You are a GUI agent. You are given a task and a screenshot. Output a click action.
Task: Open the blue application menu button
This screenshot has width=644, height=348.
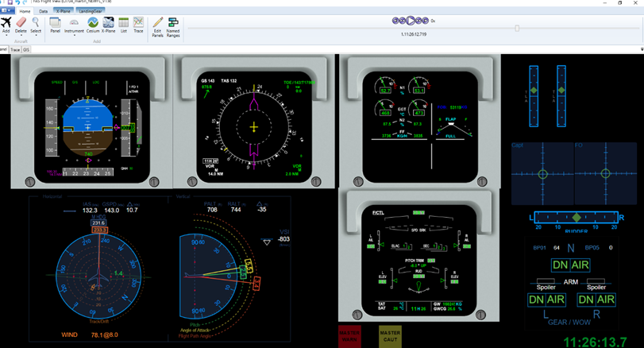coord(7,10)
